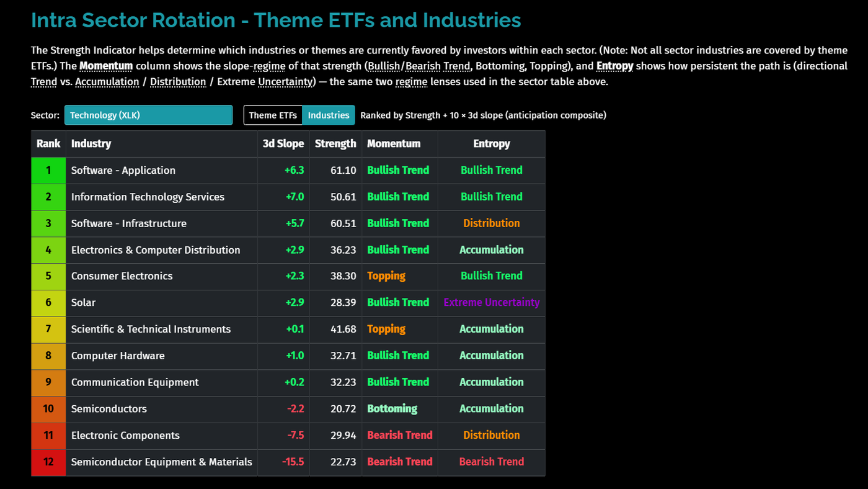This screenshot has width=868, height=489.
Task: Click the Intra Sector Rotation page heading
Action: 276,20
